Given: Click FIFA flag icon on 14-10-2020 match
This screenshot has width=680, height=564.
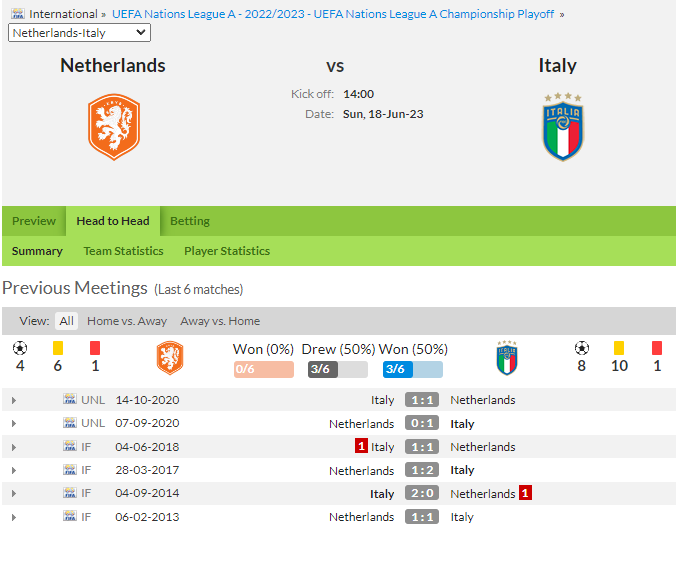Looking at the screenshot, I should tap(69, 399).
